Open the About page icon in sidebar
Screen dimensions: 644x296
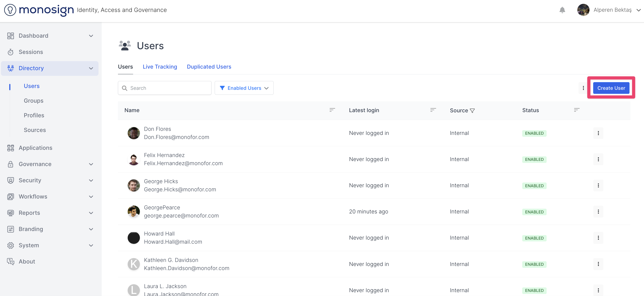(x=10, y=261)
